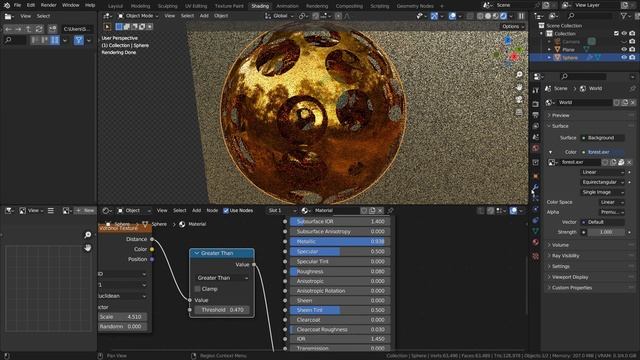The width and height of the screenshot is (640, 360).
Task: Open the File menu
Action: pos(17,5)
